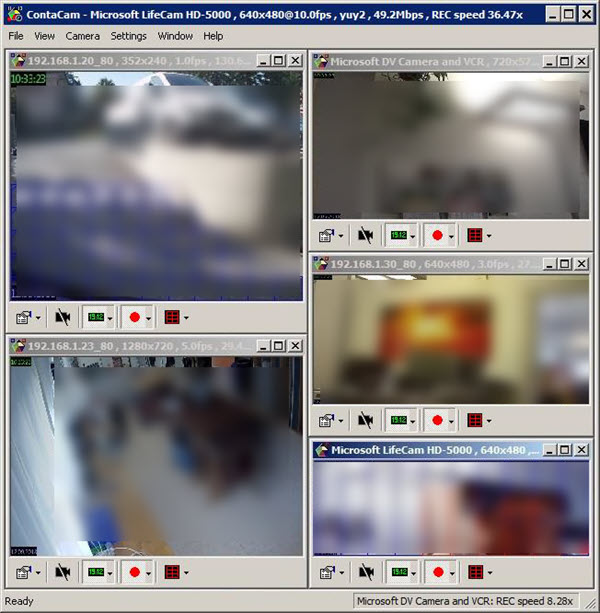Click the green timestamp icon in Microsoft DV Camera window

coord(398,235)
